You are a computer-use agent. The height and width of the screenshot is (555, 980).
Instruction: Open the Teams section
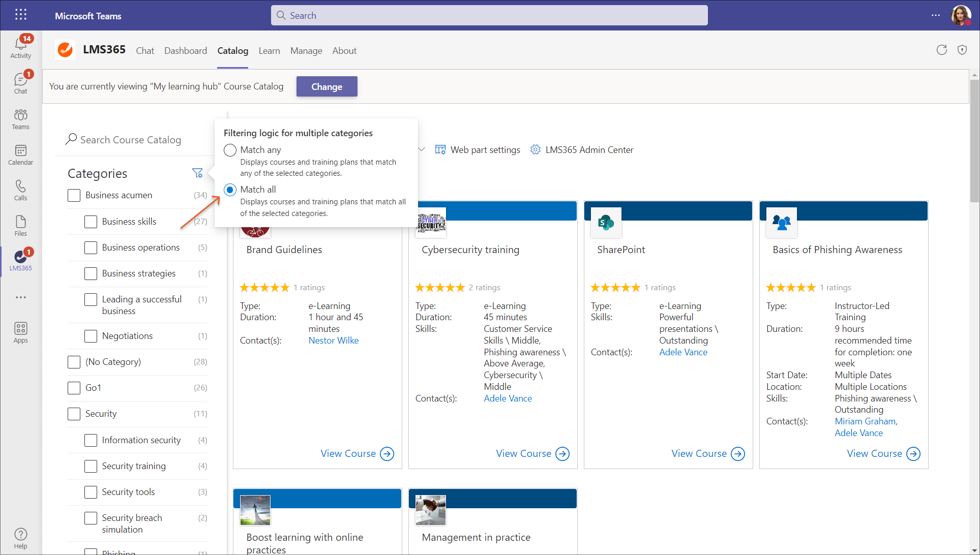pyautogui.click(x=21, y=119)
